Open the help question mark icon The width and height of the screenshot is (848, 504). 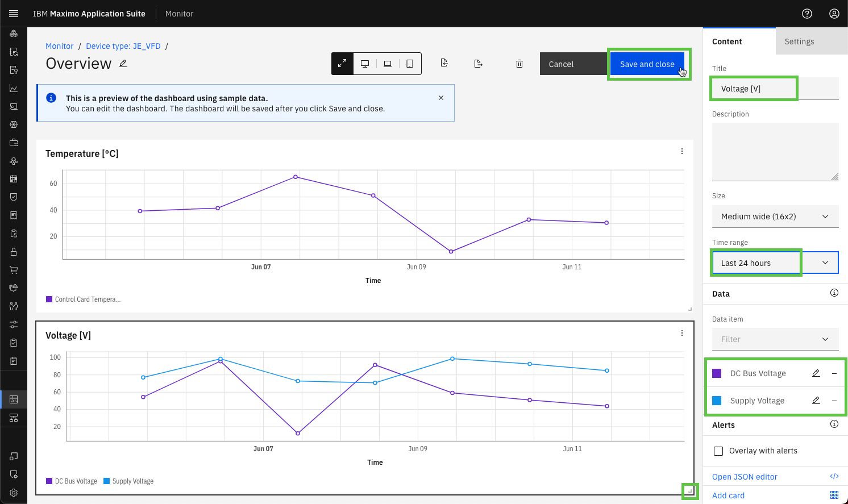pos(807,14)
